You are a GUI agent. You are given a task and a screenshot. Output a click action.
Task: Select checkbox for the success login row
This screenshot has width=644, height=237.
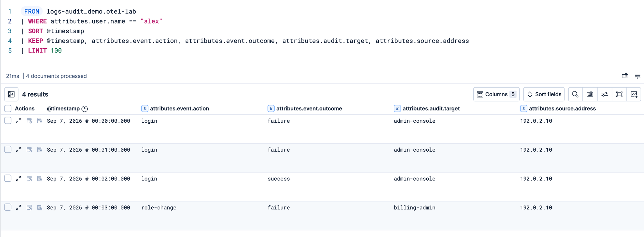[x=8, y=178]
